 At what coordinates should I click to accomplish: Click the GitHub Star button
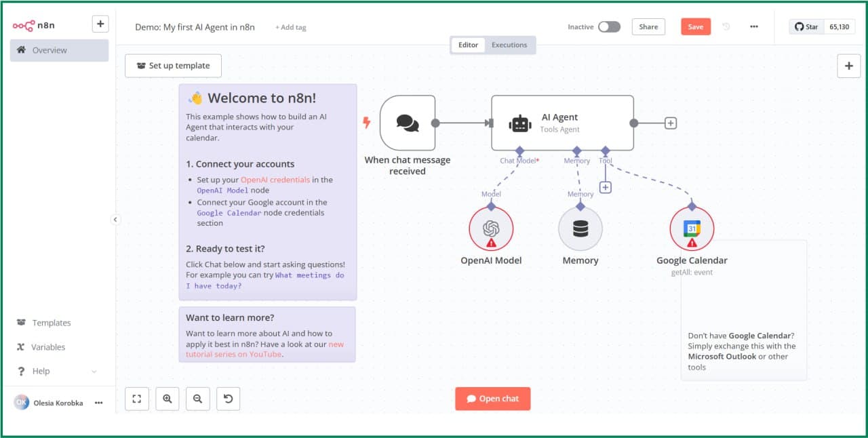pos(806,26)
